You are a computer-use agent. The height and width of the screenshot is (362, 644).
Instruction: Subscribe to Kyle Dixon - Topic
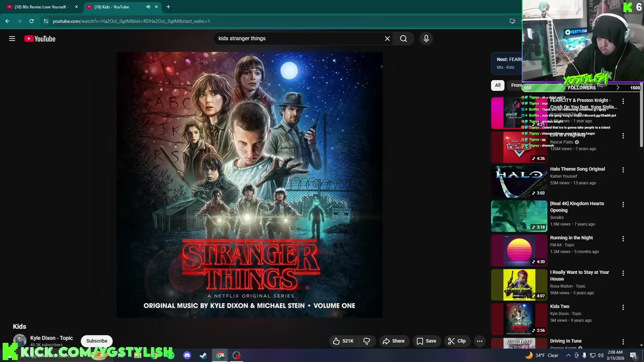click(x=97, y=341)
